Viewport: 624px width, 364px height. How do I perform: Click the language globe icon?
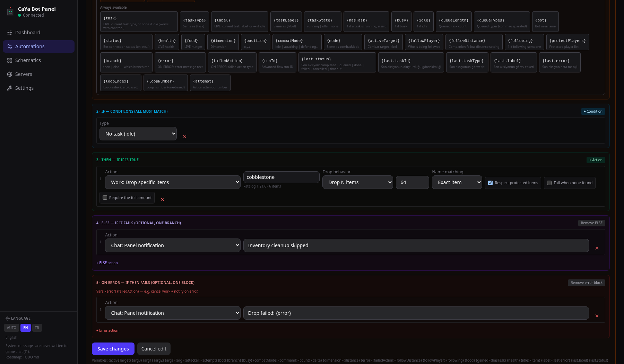8,319
